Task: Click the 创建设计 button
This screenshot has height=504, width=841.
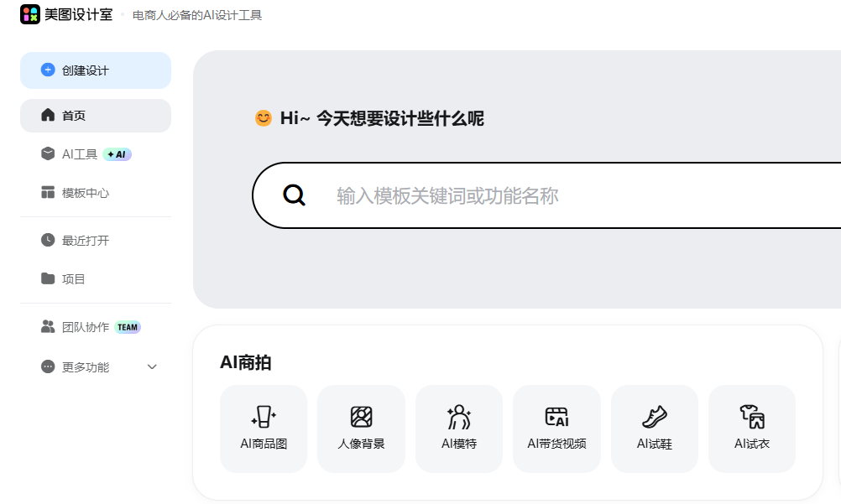Action: tap(96, 70)
